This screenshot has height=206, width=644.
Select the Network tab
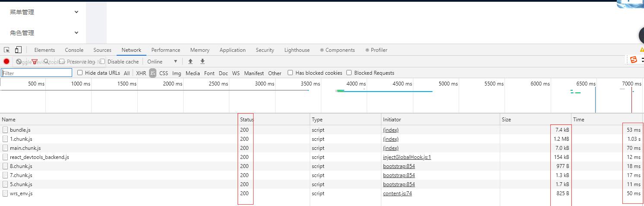[x=131, y=50]
